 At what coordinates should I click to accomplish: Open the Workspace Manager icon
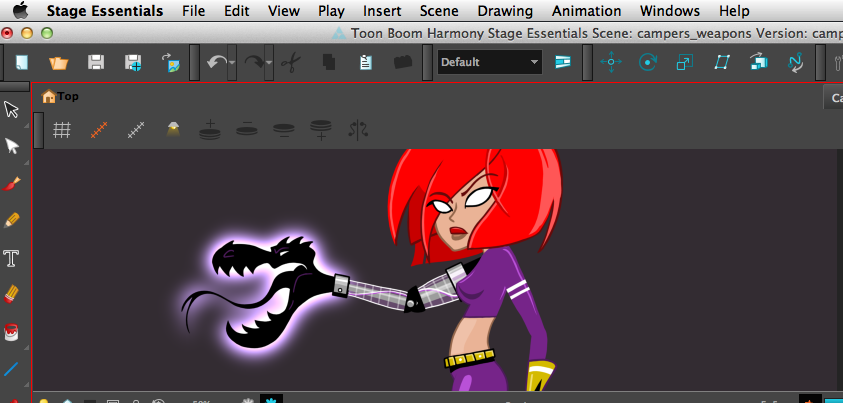(x=563, y=62)
